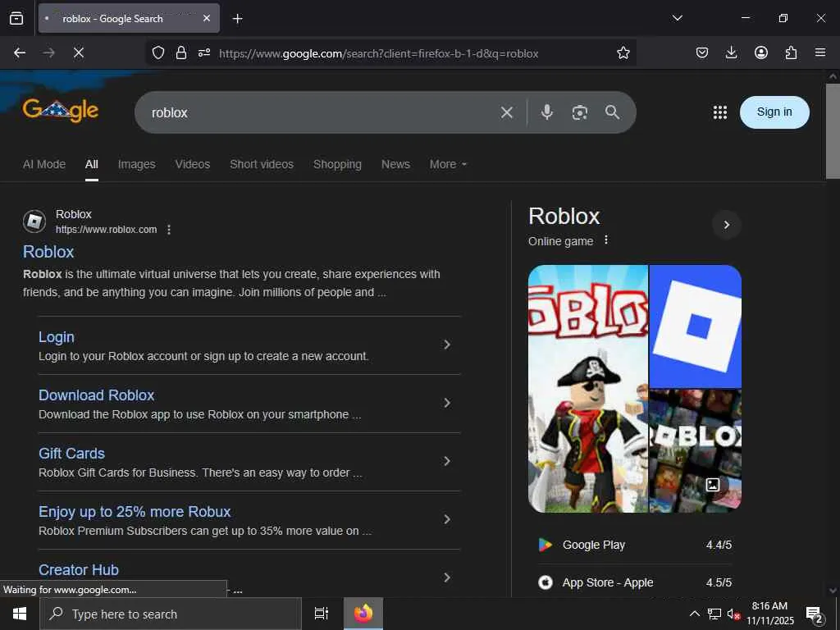
Task: Open Roblox pirate character image
Action: (x=587, y=389)
